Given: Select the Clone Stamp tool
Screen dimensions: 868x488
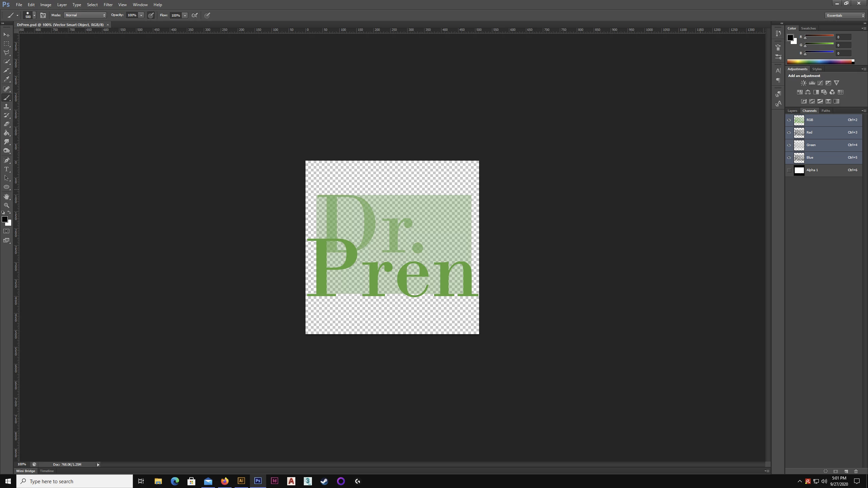Looking at the screenshot, I should pos(6,106).
